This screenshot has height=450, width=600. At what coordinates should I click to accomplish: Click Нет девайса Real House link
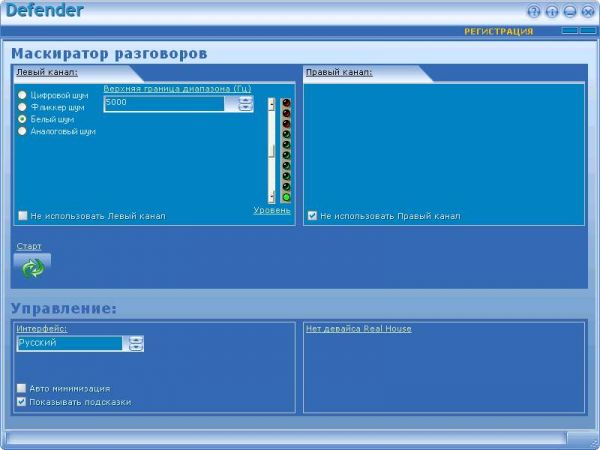tap(359, 328)
